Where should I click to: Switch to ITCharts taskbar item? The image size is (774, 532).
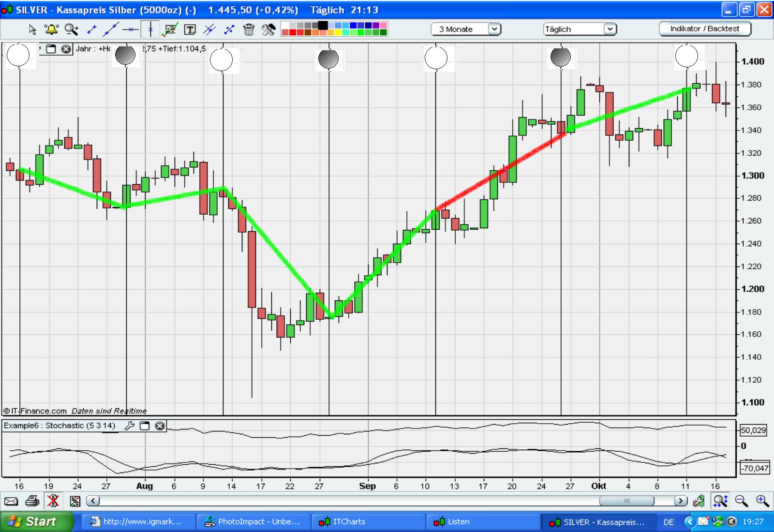[369, 522]
